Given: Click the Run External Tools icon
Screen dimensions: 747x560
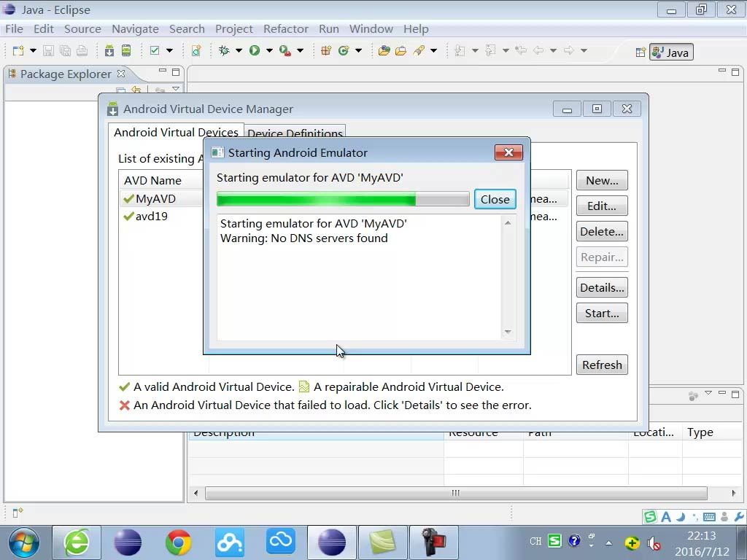Looking at the screenshot, I should [285, 50].
